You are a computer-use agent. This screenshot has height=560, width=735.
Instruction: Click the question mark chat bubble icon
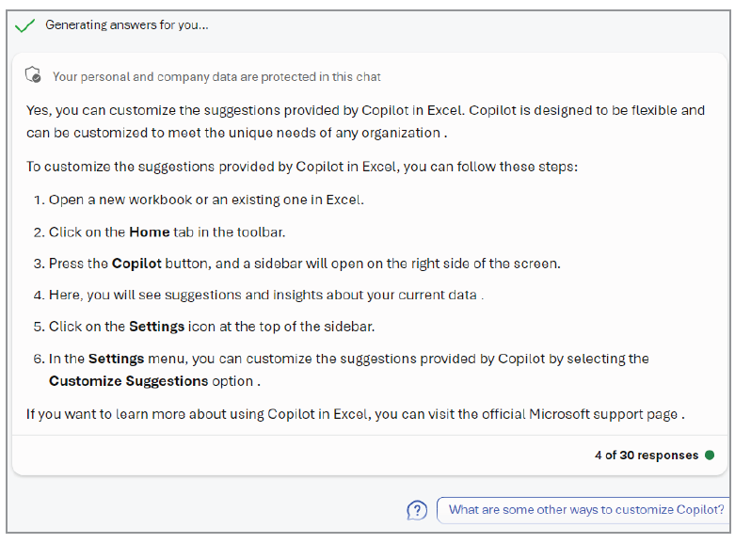pos(416,510)
